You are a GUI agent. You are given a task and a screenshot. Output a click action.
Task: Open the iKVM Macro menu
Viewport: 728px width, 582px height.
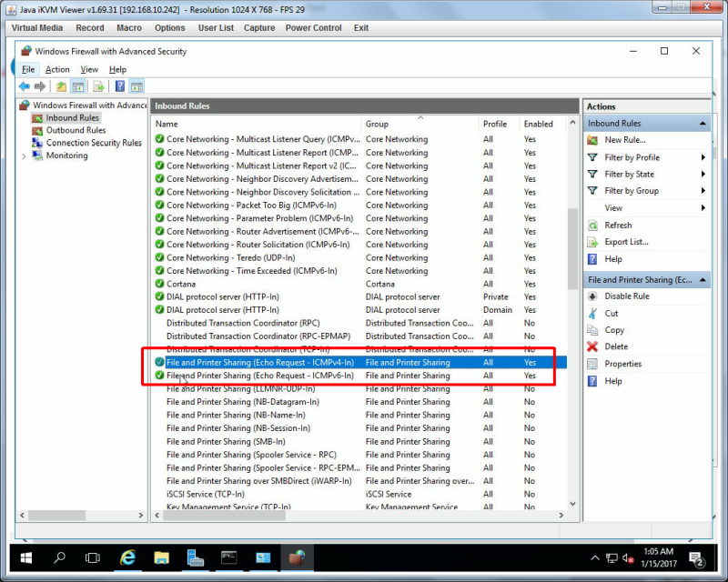click(x=129, y=28)
